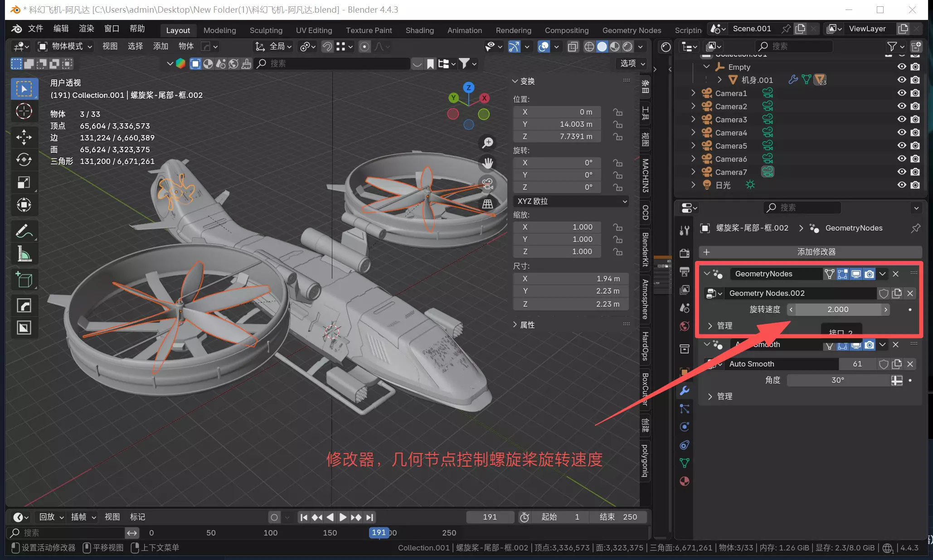Open Material properties sphere tab
This screenshot has width=933, height=560.
[685, 481]
